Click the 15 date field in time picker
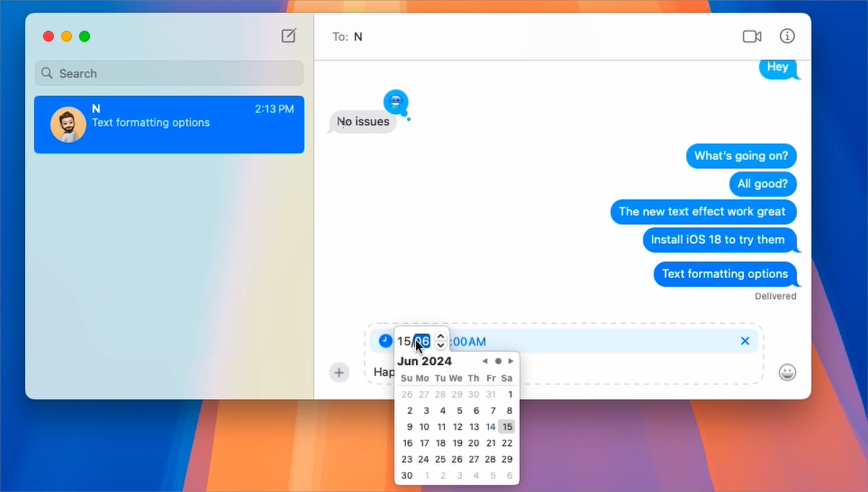The image size is (868, 492). pyautogui.click(x=403, y=340)
